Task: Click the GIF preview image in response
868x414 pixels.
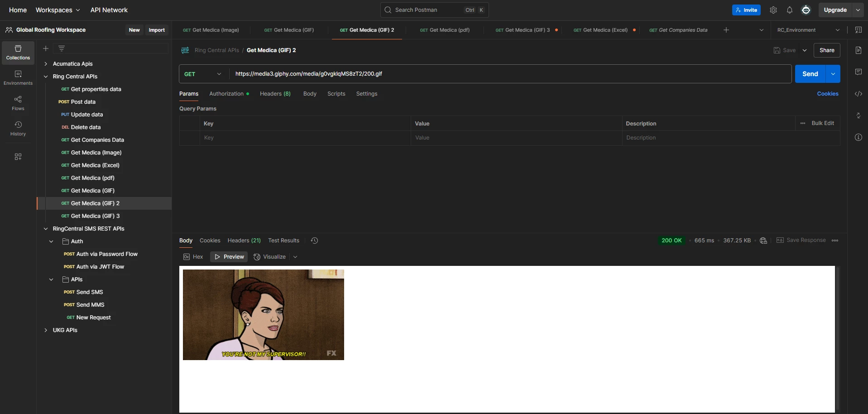Action: [264, 315]
